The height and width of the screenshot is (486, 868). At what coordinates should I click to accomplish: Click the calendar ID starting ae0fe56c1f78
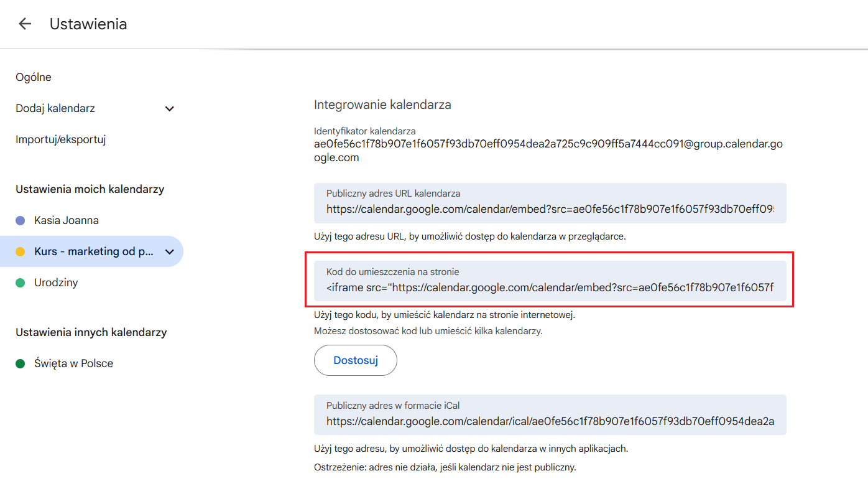(548, 151)
